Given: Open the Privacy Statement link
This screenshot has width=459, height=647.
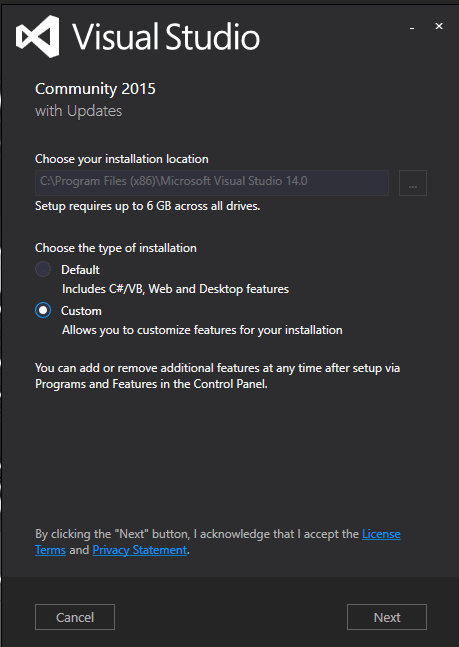Looking at the screenshot, I should pyautogui.click(x=140, y=550).
